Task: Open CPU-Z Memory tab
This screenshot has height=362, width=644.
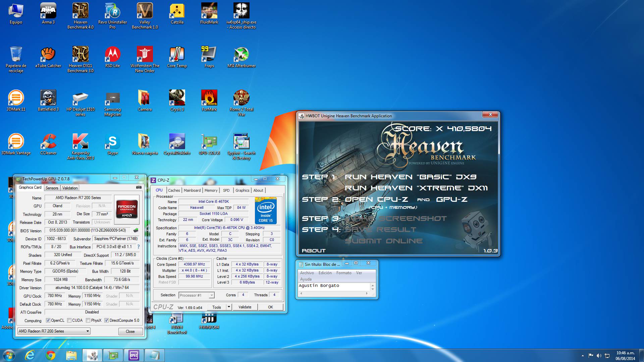Action: 211,190
